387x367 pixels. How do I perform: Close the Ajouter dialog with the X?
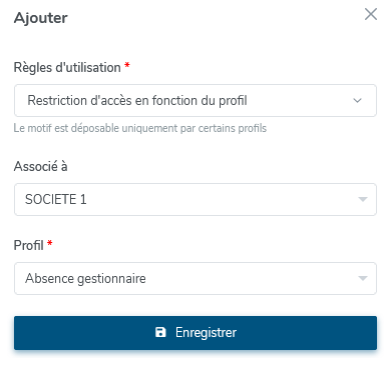pos(371,14)
